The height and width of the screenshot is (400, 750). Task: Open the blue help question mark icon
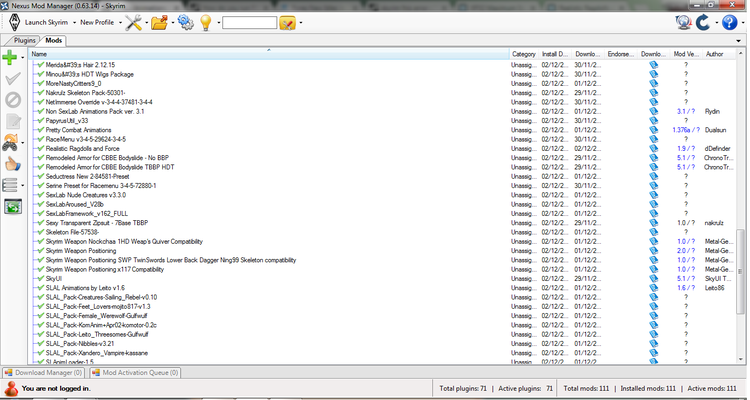729,22
